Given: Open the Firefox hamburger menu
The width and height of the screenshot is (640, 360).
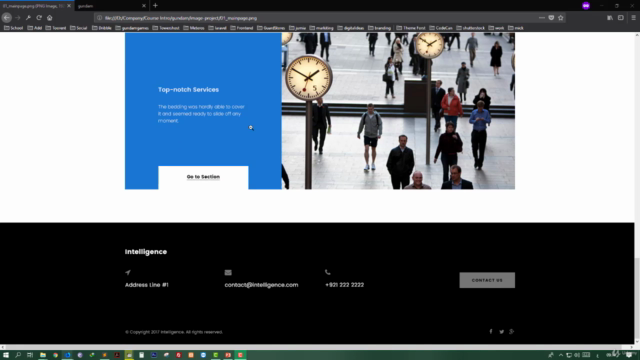Looking at the screenshot, I should [633, 18].
